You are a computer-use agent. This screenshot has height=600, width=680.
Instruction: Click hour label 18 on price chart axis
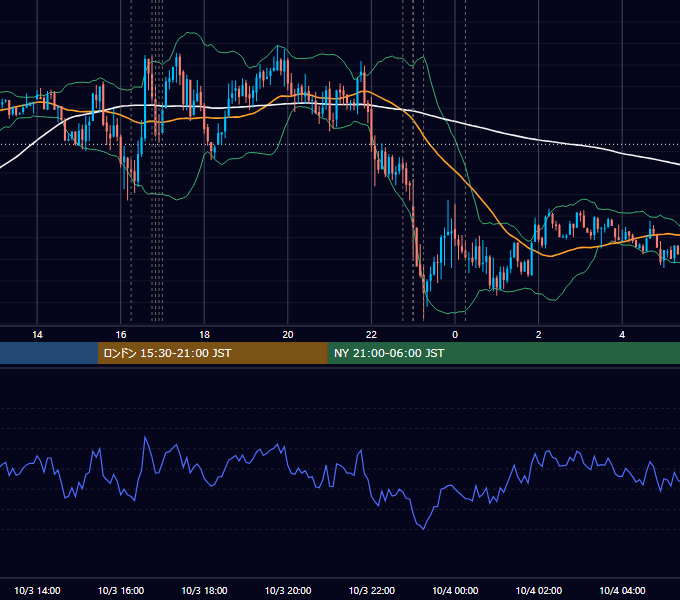coord(204,335)
